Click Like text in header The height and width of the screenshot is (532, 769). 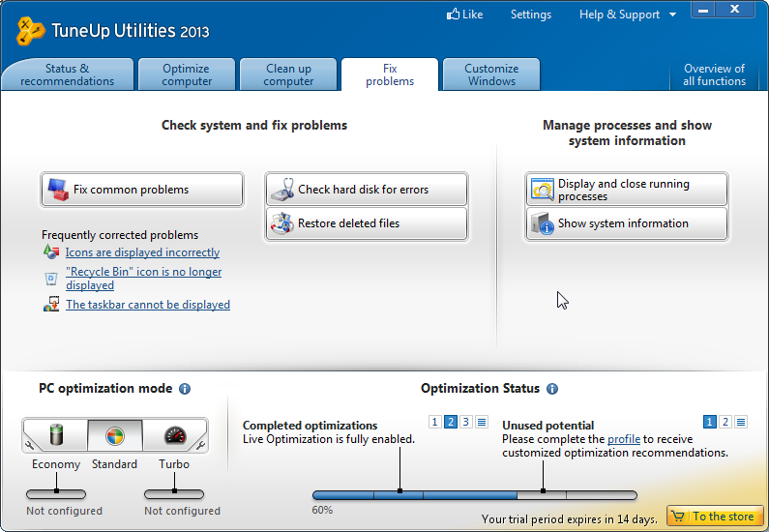pos(472,15)
